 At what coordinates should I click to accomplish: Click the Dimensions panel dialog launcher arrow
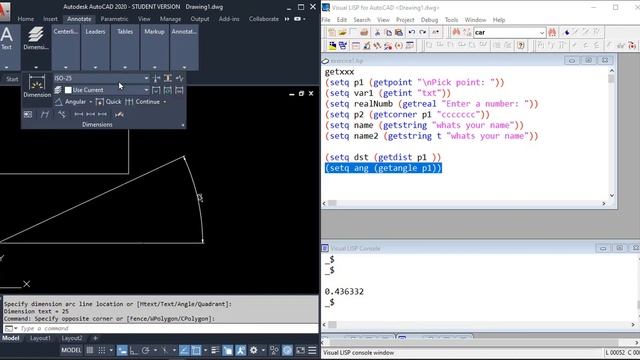click(x=182, y=125)
